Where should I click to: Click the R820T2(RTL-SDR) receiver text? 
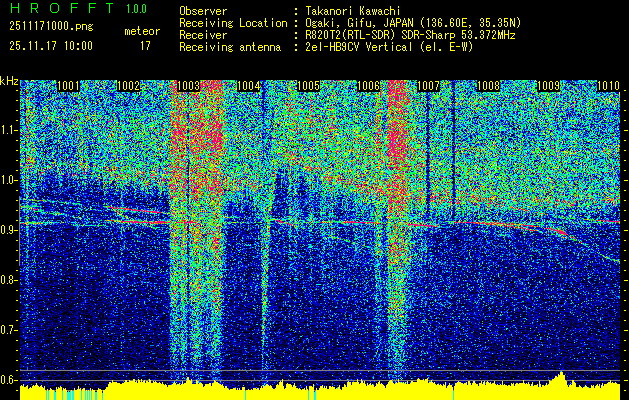410,35
